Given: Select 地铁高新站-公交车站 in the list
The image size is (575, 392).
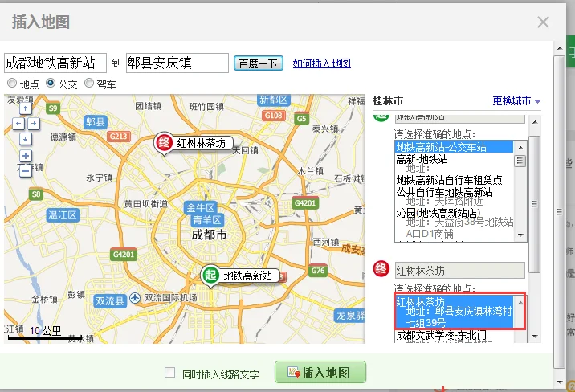Looking at the screenshot, I should pos(454,147).
